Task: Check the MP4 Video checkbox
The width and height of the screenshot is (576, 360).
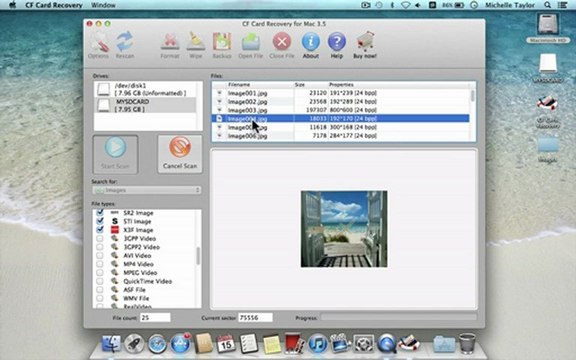Action: click(100, 264)
